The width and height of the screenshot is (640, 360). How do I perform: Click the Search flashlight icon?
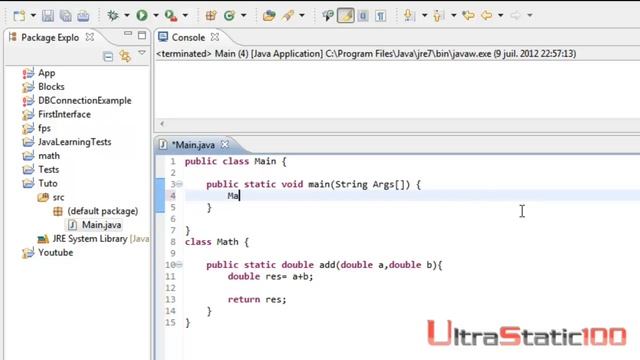tap(288, 16)
